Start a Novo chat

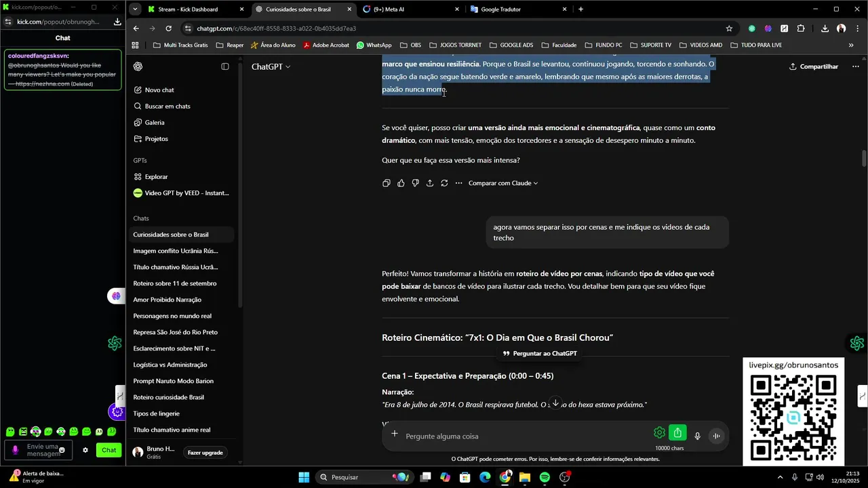[159, 90]
